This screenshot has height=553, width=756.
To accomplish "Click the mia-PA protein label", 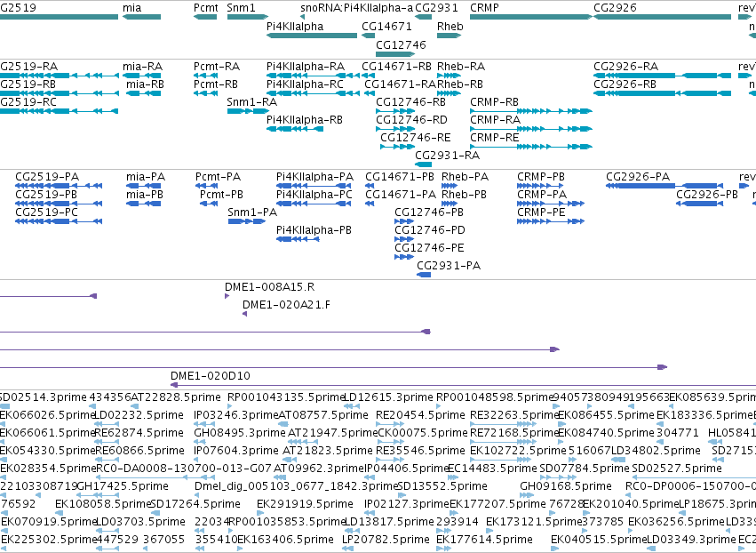I will point(146,177).
